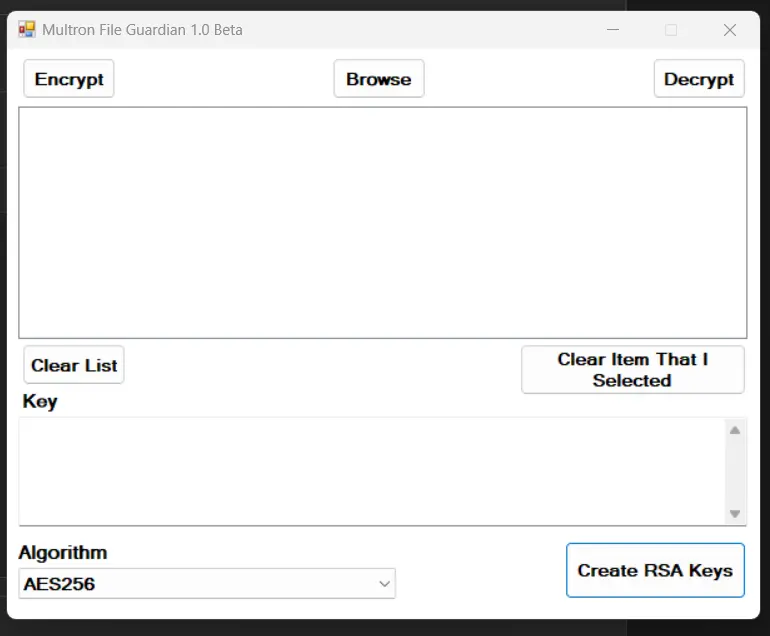This screenshot has height=636, width=770.
Task: Click the Key field scrollbar down arrow
Action: coord(735,514)
